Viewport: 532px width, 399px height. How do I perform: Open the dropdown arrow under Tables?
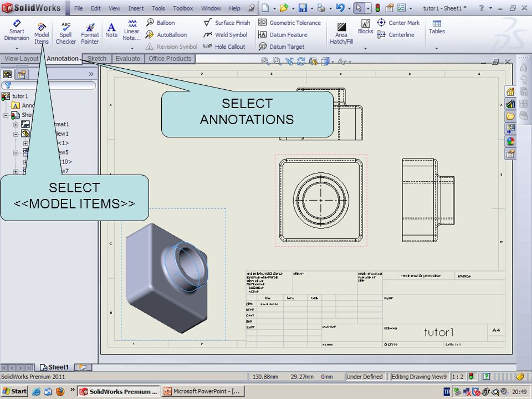pyautogui.click(x=437, y=48)
